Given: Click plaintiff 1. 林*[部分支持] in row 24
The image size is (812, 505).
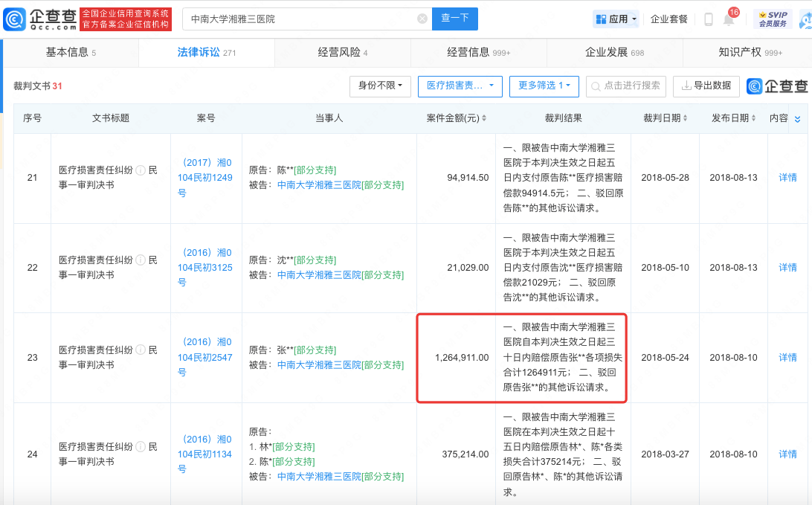Looking at the screenshot, I should [x=282, y=446].
